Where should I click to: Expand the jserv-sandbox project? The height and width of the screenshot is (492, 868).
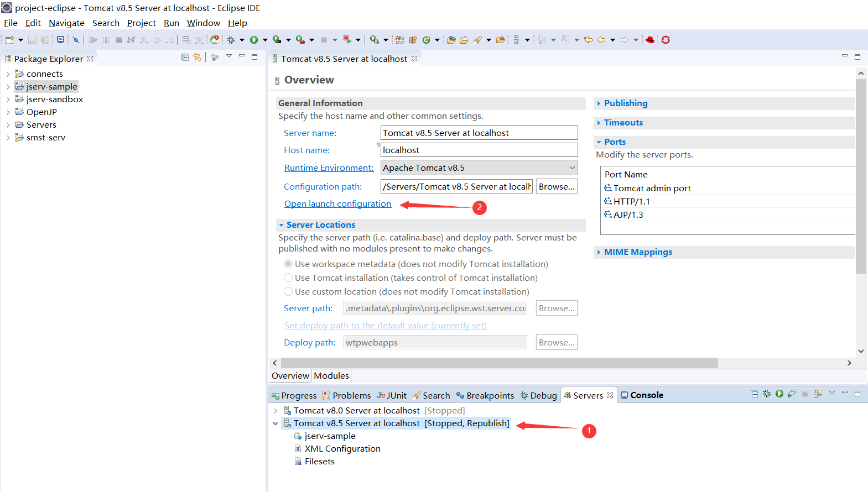coord(8,100)
